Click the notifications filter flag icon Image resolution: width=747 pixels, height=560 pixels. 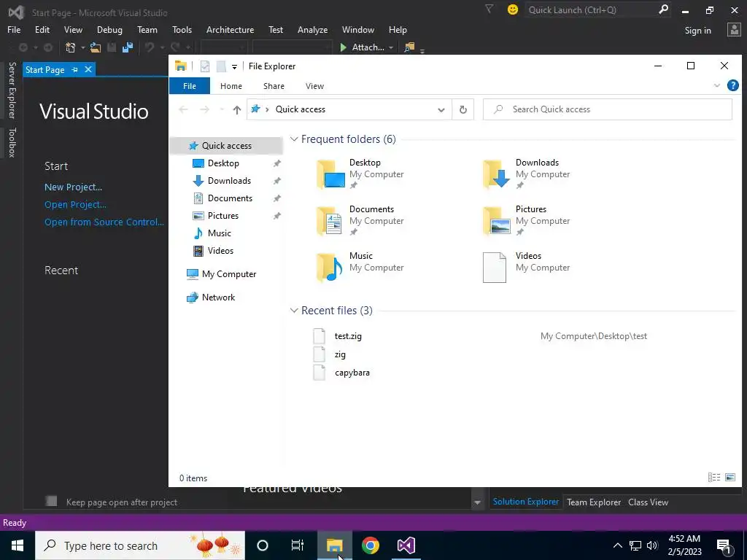point(489,9)
